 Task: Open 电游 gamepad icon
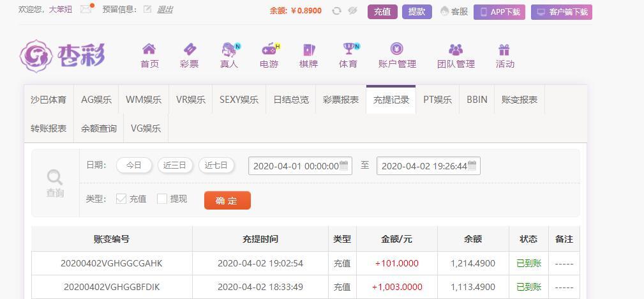pos(269,49)
